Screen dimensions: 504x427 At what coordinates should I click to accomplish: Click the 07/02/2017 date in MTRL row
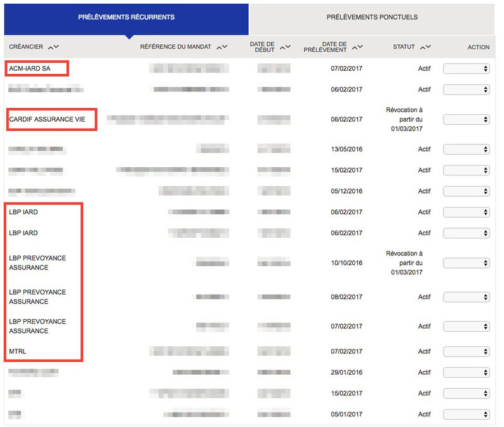tap(346, 351)
